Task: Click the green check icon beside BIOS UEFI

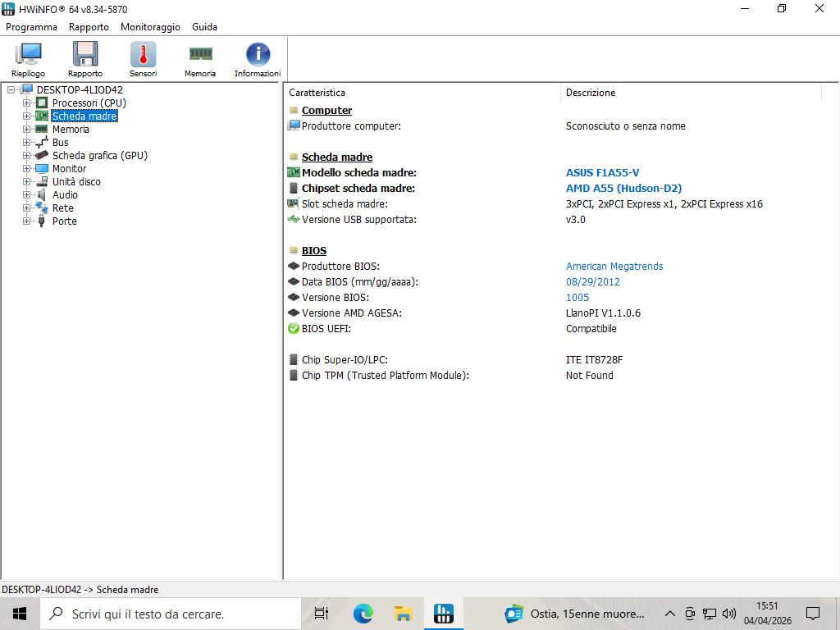Action: point(293,328)
